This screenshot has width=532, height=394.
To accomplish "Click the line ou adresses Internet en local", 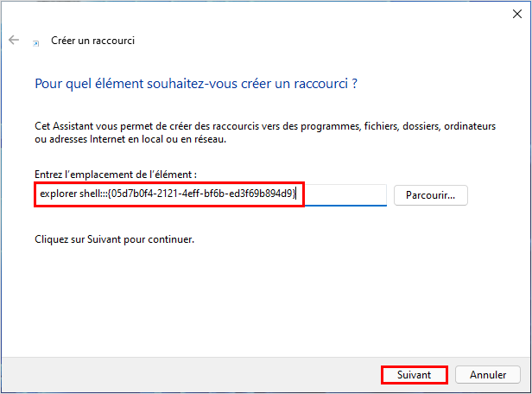I will [x=130, y=139].
